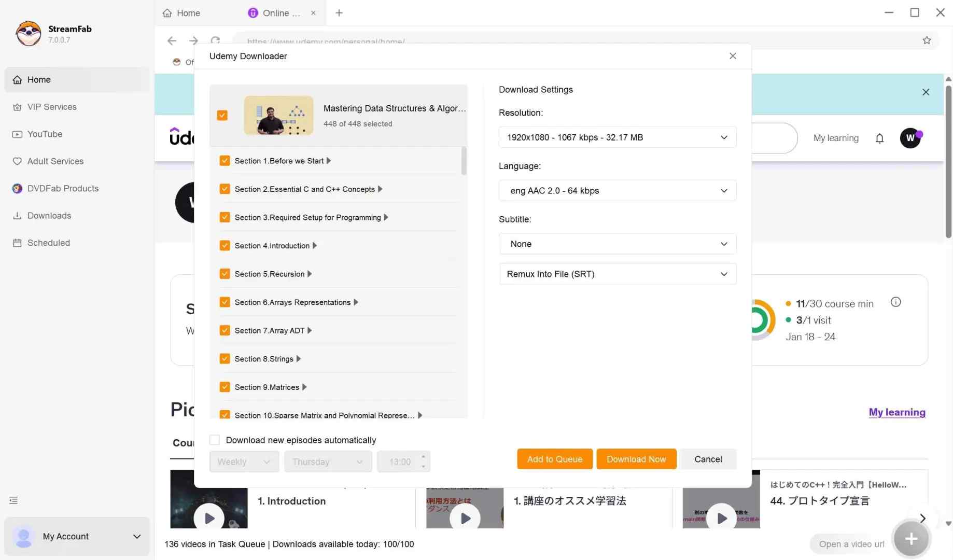Enable Download new episodes automatically
Image resolution: width=953 pixels, height=560 pixels.
[x=214, y=439]
